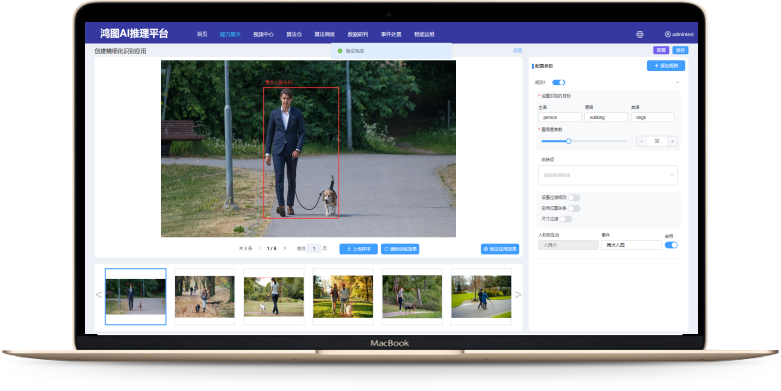Go to next page arrow beside 1/8

point(284,248)
